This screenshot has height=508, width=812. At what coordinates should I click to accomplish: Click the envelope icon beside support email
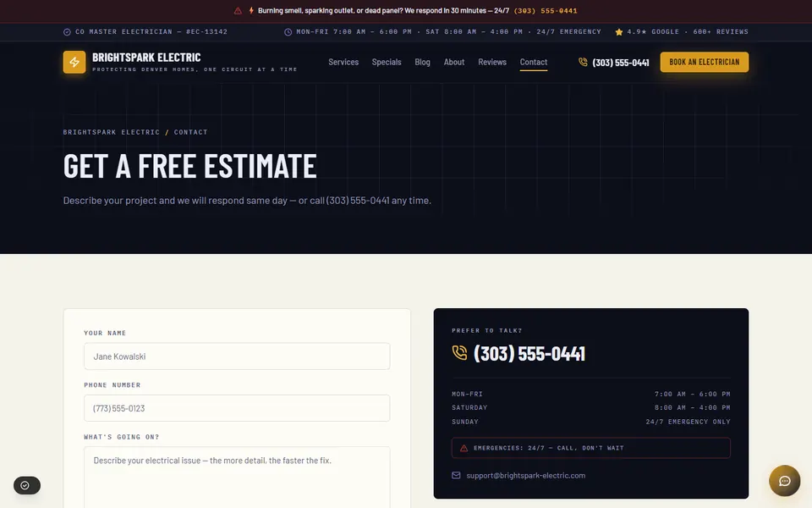point(456,475)
